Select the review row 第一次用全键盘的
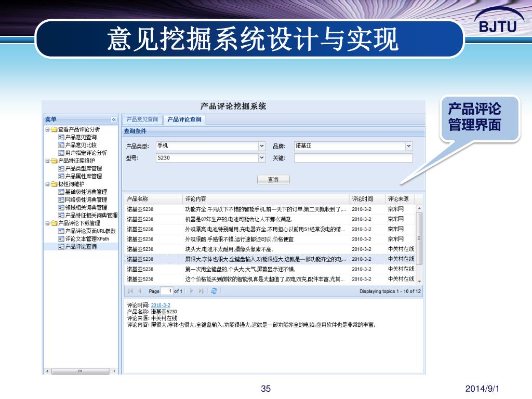532x399 pixels. click(x=270, y=269)
